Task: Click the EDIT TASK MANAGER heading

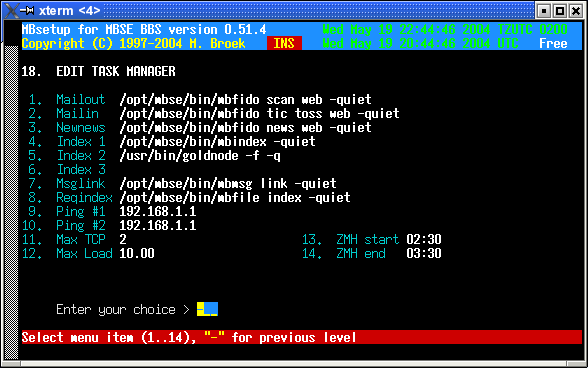Action: tap(116, 71)
